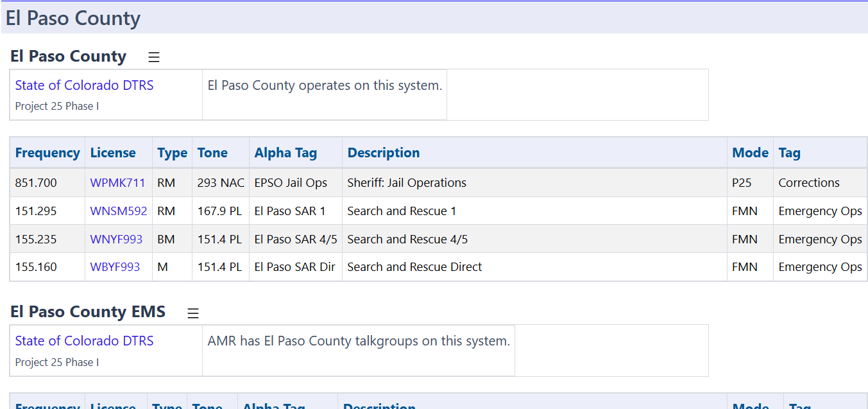Open license WNSM592
Viewport: 868px width, 409px height.
(x=118, y=211)
